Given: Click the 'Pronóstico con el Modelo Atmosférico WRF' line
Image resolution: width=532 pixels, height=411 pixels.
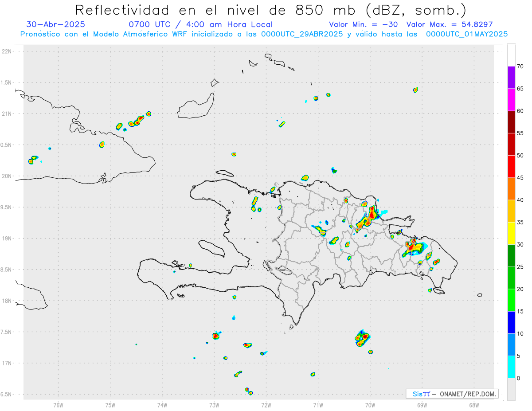Looking at the screenshot, I should (x=264, y=34).
